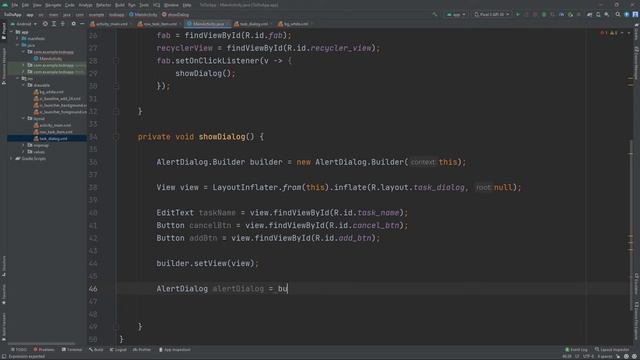This screenshot has height=360, width=640.
Task: Open the Run menu
Action: (x=131, y=5)
